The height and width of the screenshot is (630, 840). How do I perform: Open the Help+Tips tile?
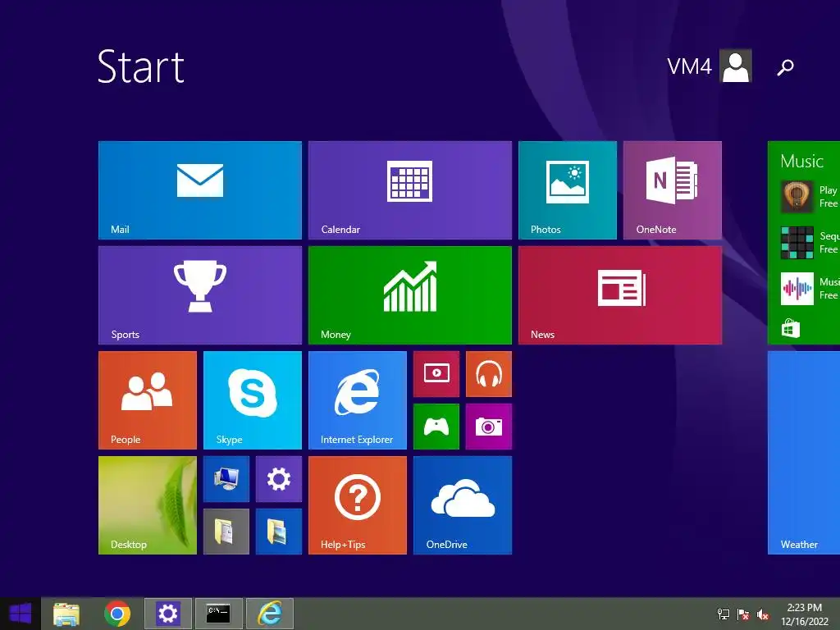358,505
